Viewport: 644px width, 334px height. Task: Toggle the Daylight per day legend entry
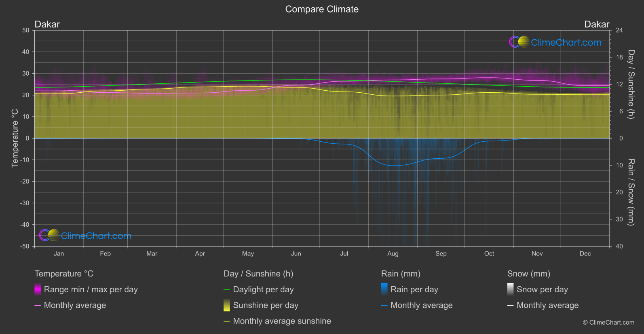(x=263, y=289)
